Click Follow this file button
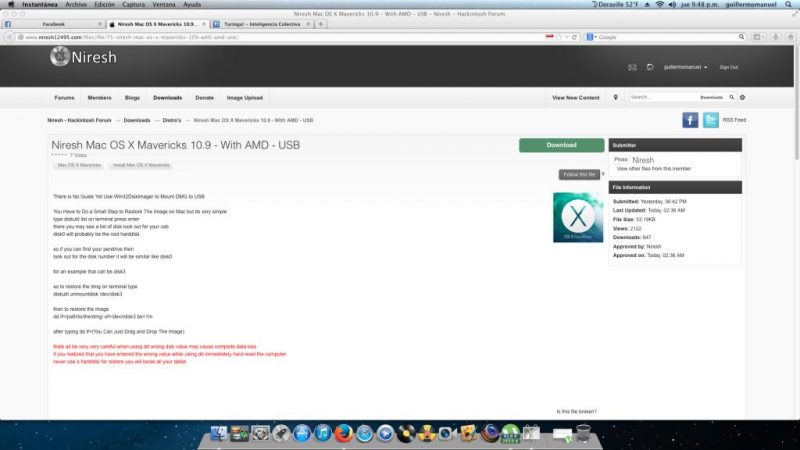The image size is (800, 450). tap(579, 174)
